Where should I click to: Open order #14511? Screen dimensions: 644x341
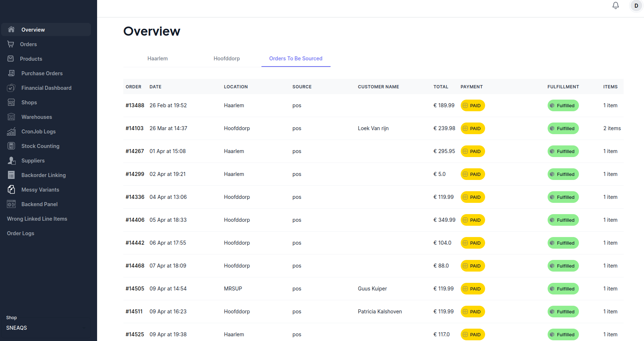[x=134, y=312]
